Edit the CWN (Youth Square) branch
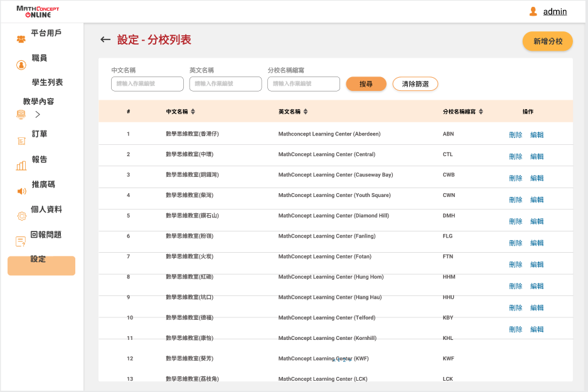The image size is (588, 392). (537, 199)
